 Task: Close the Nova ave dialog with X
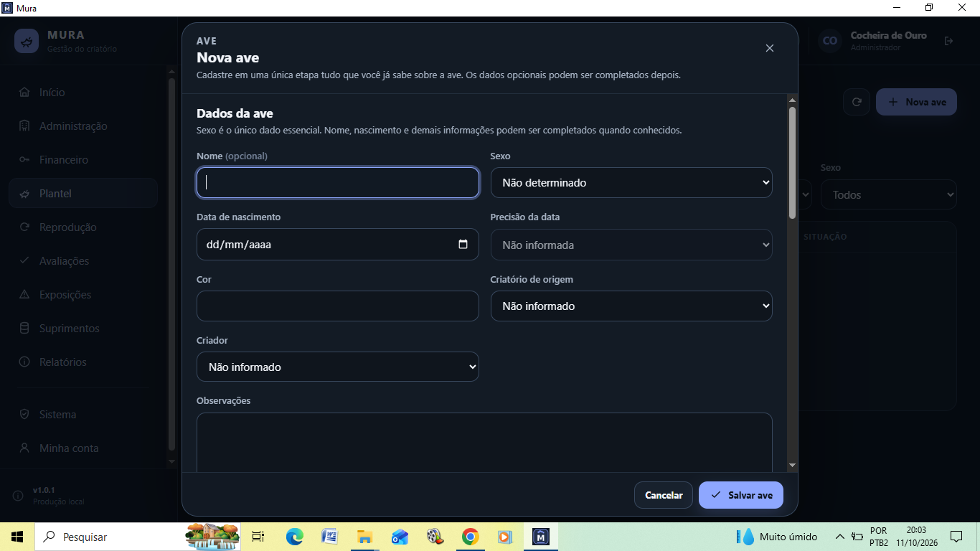tap(770, 48)
